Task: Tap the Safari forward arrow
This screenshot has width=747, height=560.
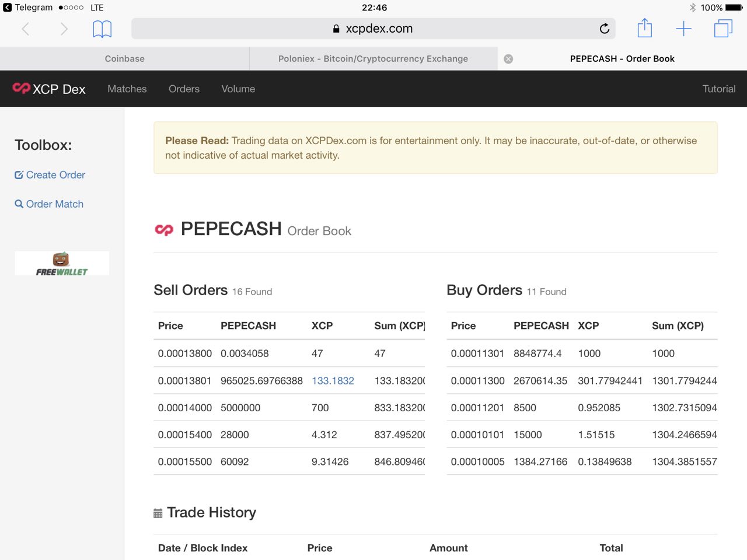Action: (x=64, y=29)
